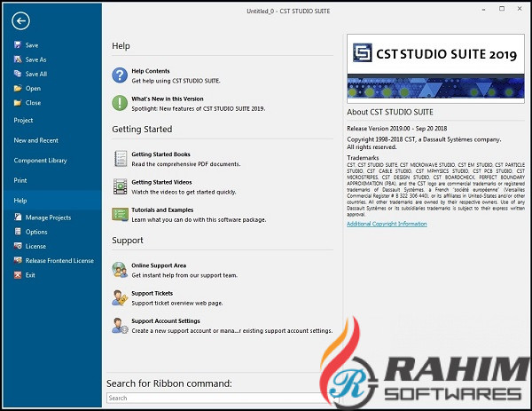Click the Getting Started Videos film icon
Viewport: 532px width, 411px height.
click(120, 186)
